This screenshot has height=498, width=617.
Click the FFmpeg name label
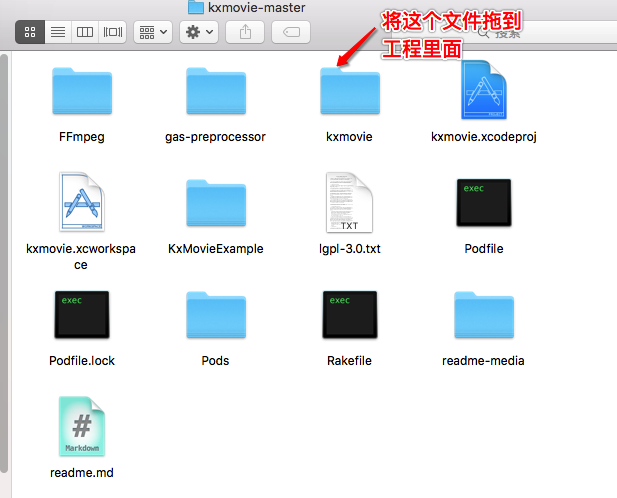[x=82, y=137]
